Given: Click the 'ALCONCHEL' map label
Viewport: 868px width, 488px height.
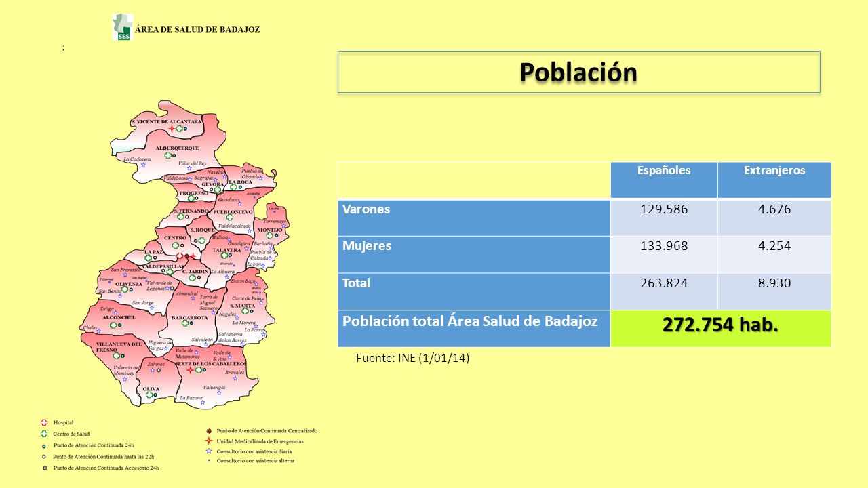Looking at the screenshot, I should point(119,317).
